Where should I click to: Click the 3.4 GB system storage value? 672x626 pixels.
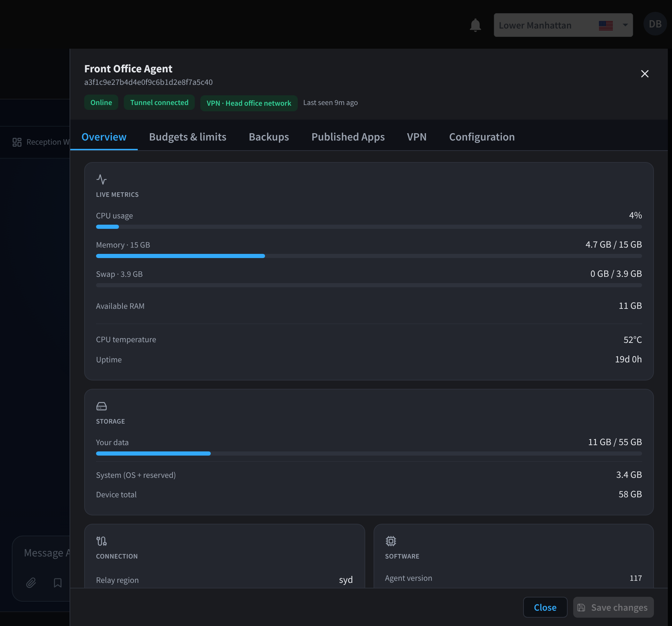pos(629,475)
